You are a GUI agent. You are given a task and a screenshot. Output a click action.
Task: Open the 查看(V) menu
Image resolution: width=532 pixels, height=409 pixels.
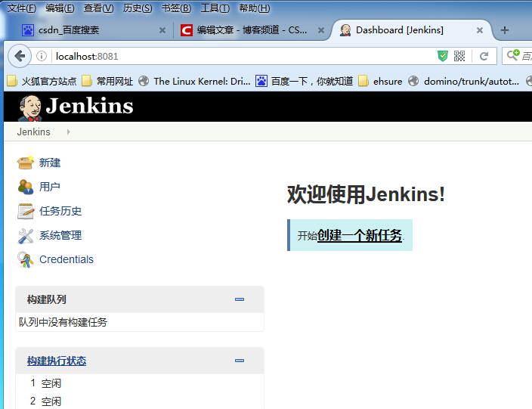[x=99, y=8]
